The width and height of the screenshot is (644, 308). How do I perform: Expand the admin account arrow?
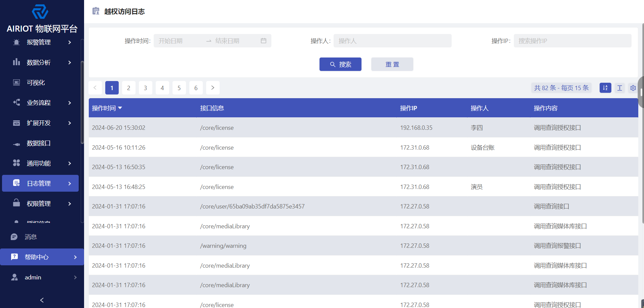point(75,277)
